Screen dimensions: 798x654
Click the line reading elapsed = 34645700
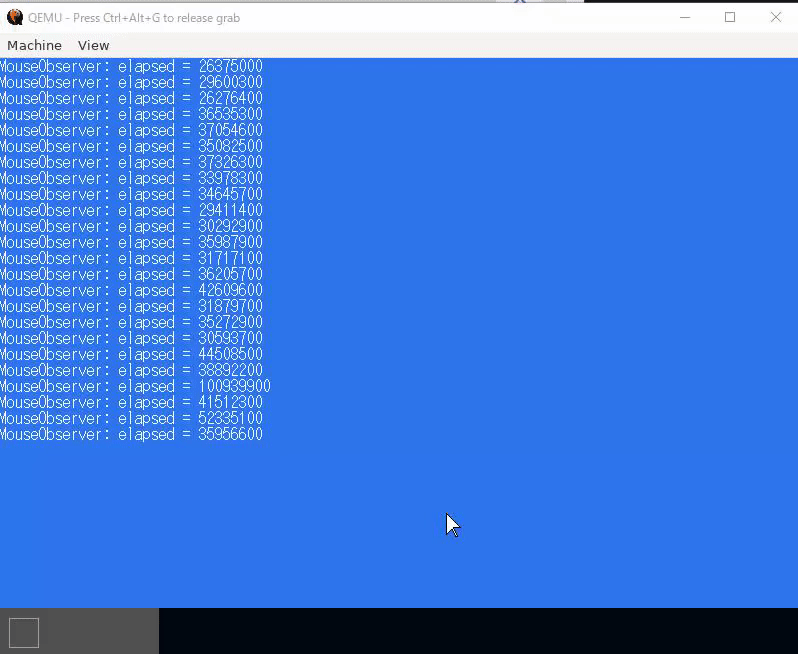131,194
